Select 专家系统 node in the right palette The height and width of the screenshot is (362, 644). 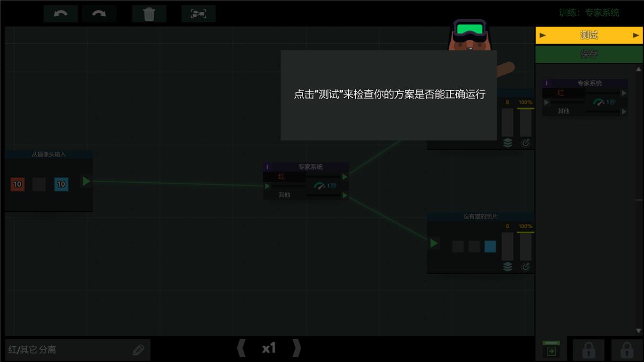[585, 97]
